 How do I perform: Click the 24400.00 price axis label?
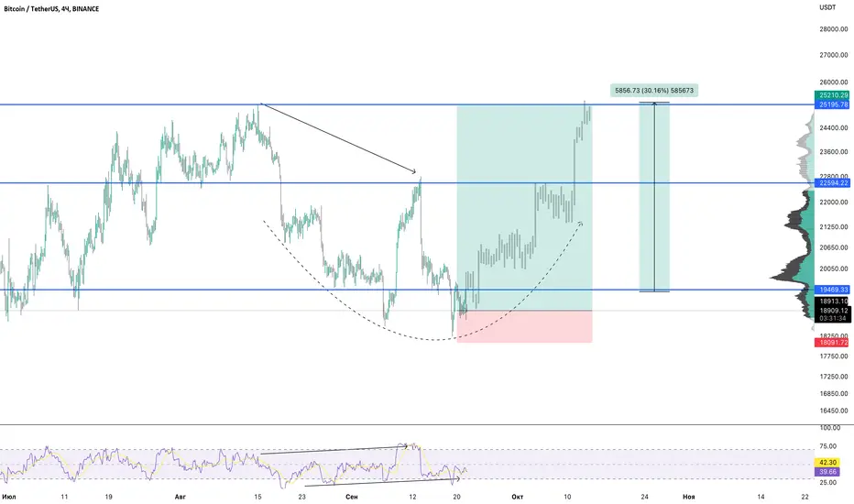(x=833, y=127)
